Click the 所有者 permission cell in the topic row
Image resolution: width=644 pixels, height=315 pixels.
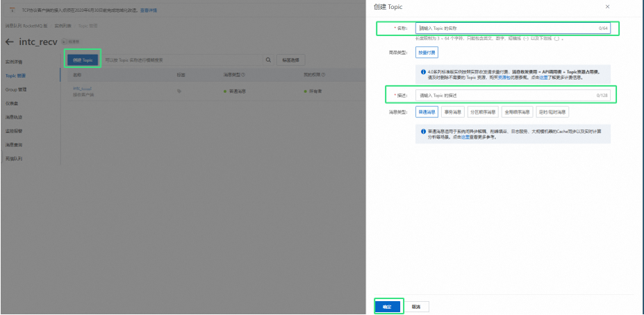pyautogui.click(x=313, y=91)
